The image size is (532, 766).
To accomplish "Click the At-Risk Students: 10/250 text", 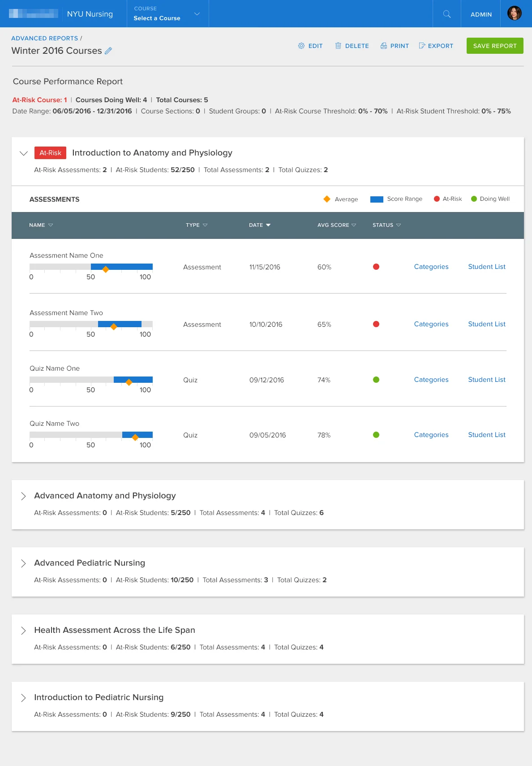I will (154, 580).
